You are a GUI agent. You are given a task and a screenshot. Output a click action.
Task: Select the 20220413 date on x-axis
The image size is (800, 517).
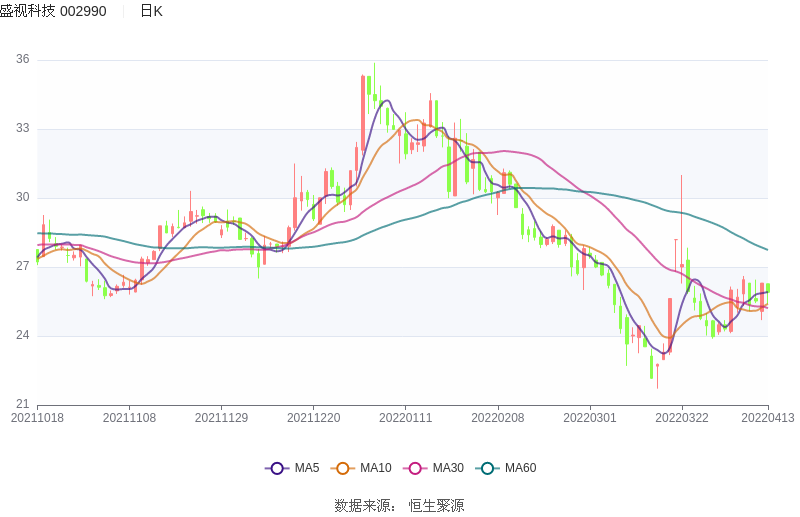pyautogui.click(x=768, y=418)
